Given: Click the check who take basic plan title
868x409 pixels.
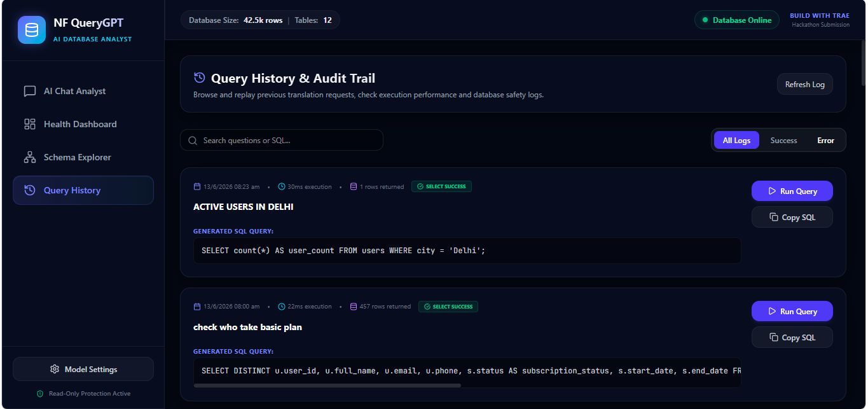Looking at the screenshot, I should [247, 327].
